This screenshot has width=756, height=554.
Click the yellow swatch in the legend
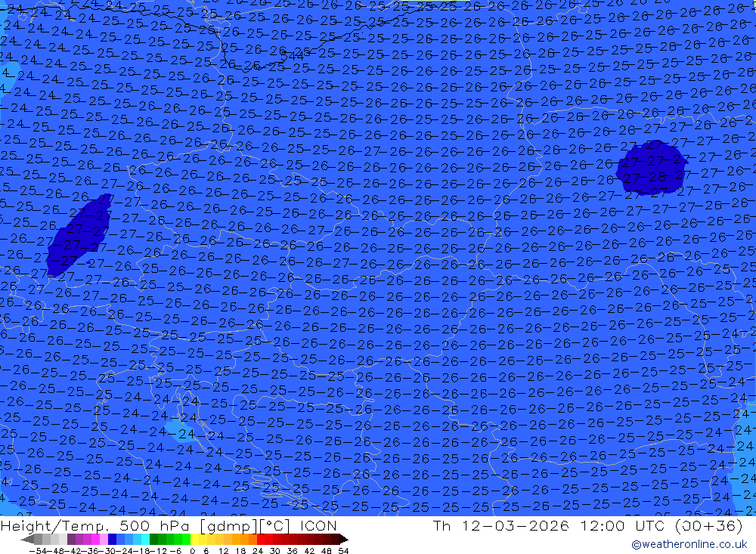pyautogui.click(x=195, y=540)
